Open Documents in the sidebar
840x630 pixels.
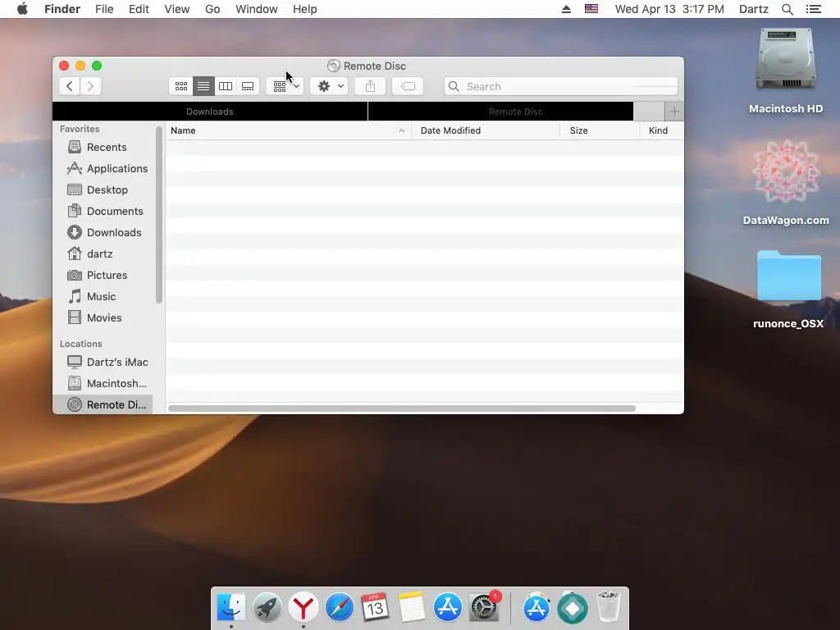103,212
